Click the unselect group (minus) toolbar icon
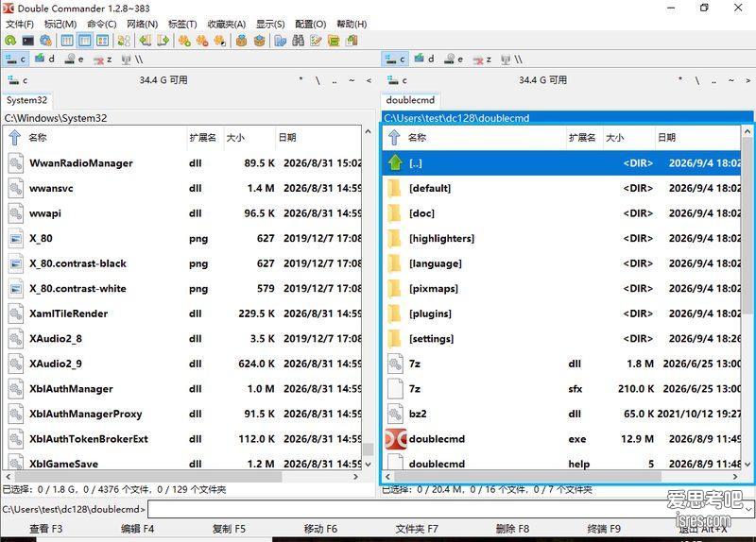This screenshot has height=542, width=756. (x=202, y=41)
